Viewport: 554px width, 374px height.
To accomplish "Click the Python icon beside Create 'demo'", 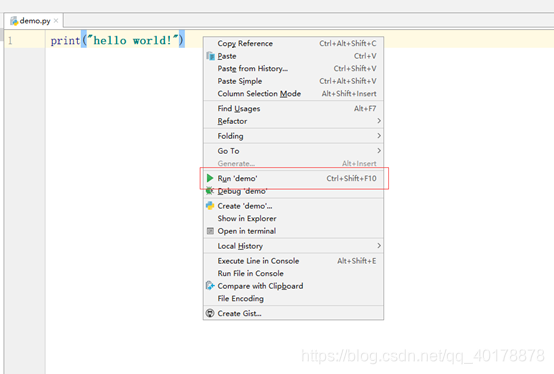I will click(210, 206).
